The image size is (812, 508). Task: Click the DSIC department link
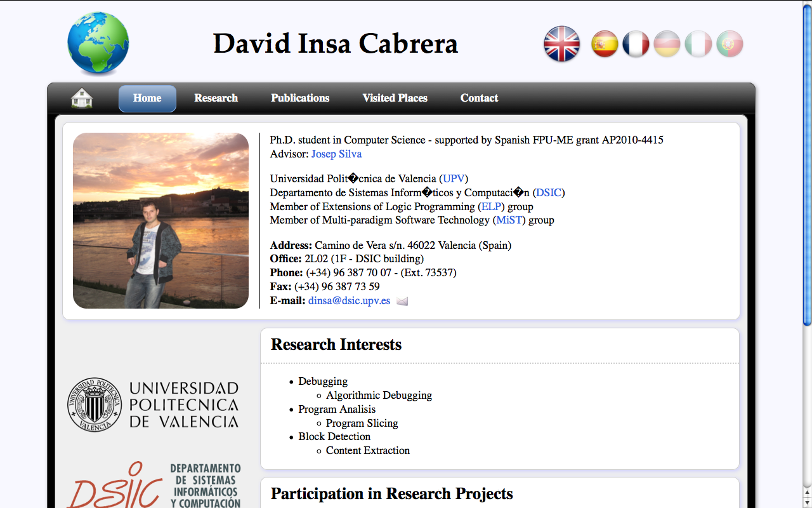[549, 193]
